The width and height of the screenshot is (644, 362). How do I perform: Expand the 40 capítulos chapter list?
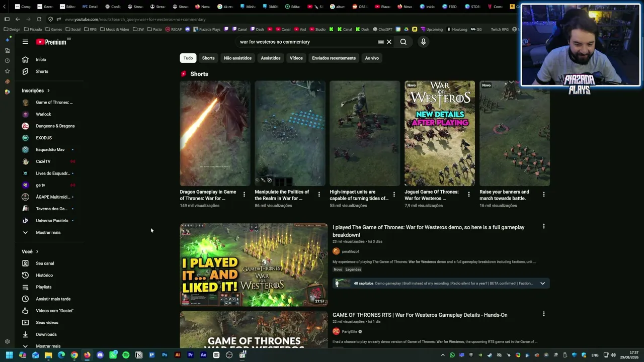(x=542, y=284)
